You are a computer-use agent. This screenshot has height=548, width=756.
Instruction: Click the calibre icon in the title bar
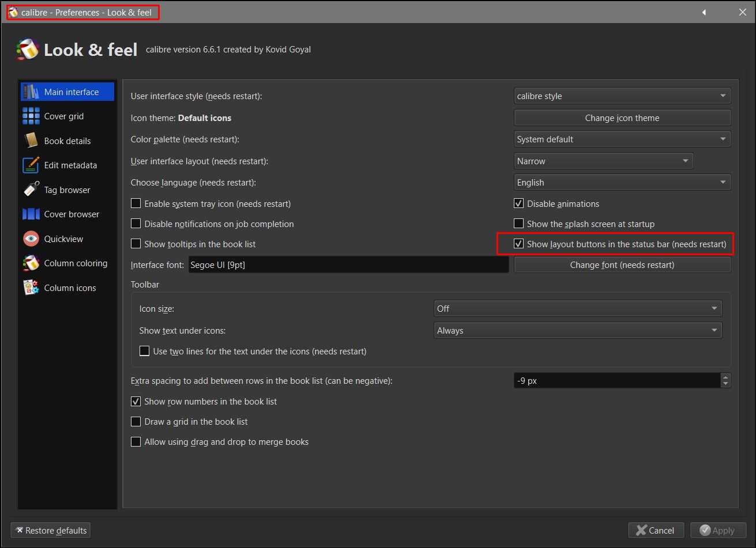coord(13,12)
